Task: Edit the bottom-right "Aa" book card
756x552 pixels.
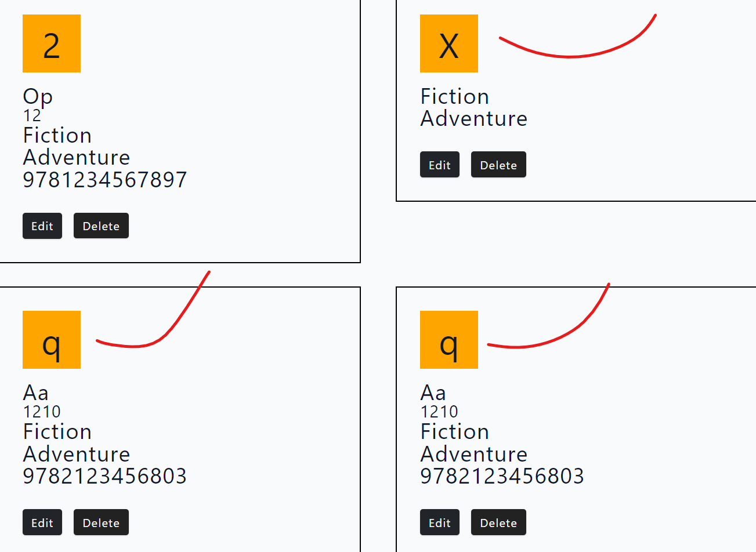Action: pyautogui.click(x=439, y=522)
